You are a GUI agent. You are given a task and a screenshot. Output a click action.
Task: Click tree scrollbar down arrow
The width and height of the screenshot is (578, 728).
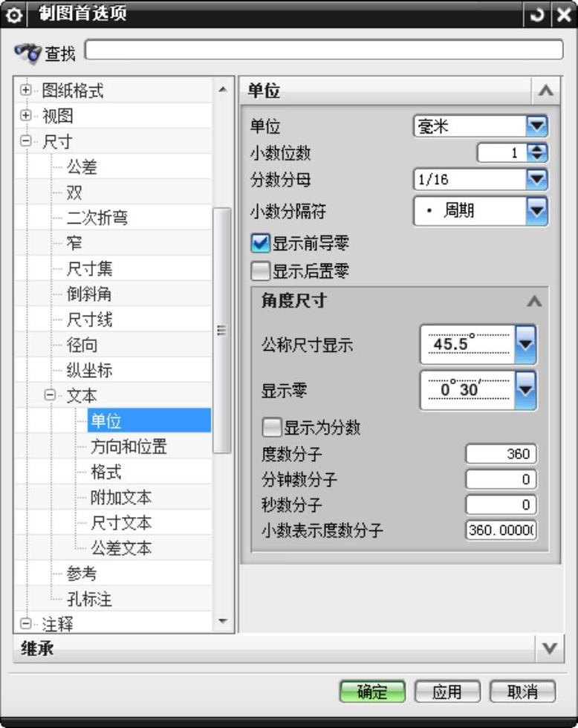point(223,621)
